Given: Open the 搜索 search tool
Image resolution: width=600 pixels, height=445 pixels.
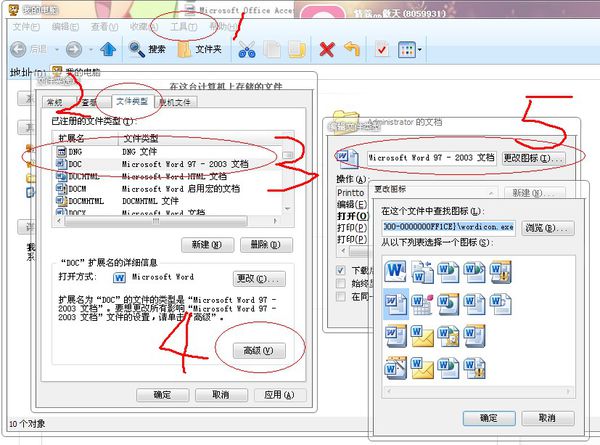Looking at the screenshot, I should tap(147, 49).
